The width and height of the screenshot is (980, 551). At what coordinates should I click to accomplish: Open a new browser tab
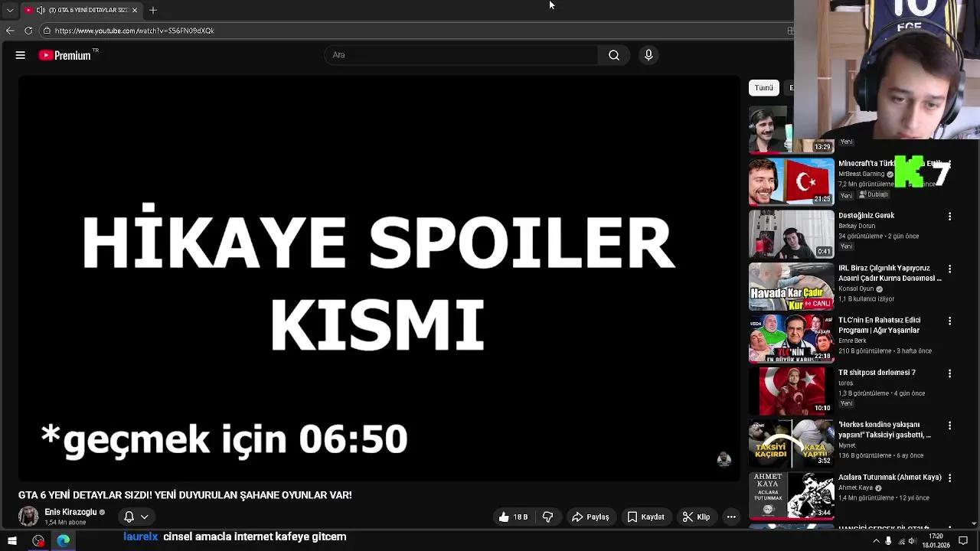point(153,10)
